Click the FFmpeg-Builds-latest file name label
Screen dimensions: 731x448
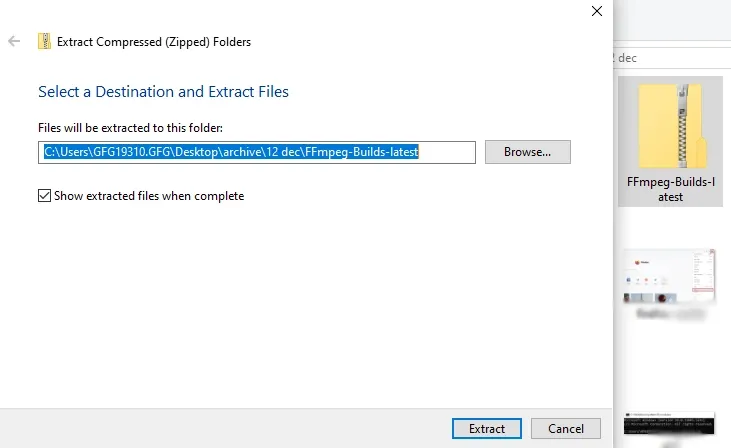pos(670,189)
